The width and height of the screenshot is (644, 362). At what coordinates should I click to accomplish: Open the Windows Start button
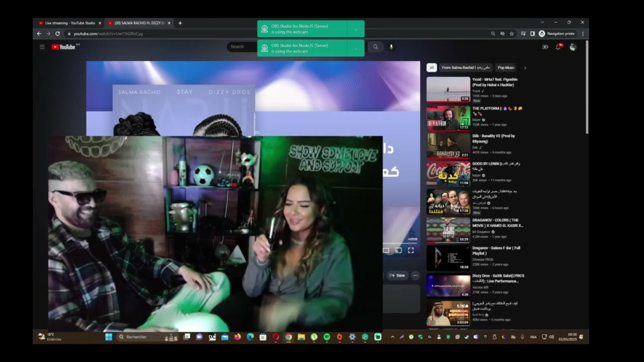click(x=109, y=337)
